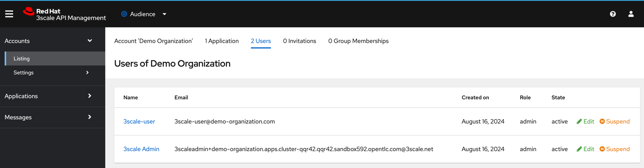
Task: Edit the 3scale Admin user
Action: (585, 149)
